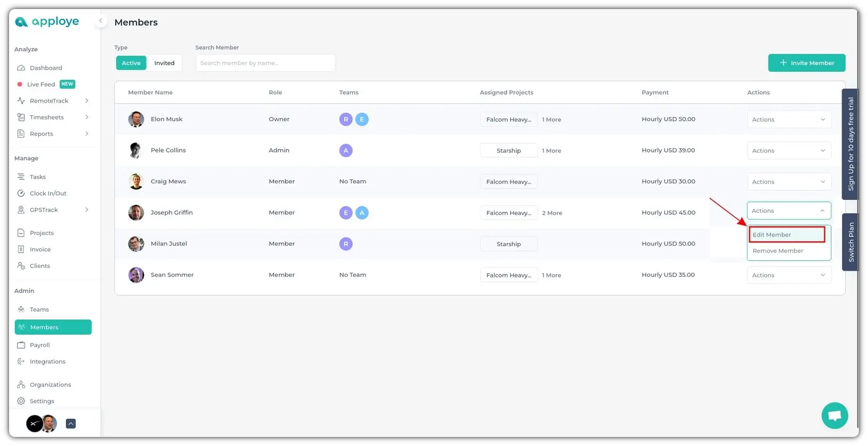Open Actions dropdown for Sean Sommer
The image size is (868, 446).
click(788, 275)
